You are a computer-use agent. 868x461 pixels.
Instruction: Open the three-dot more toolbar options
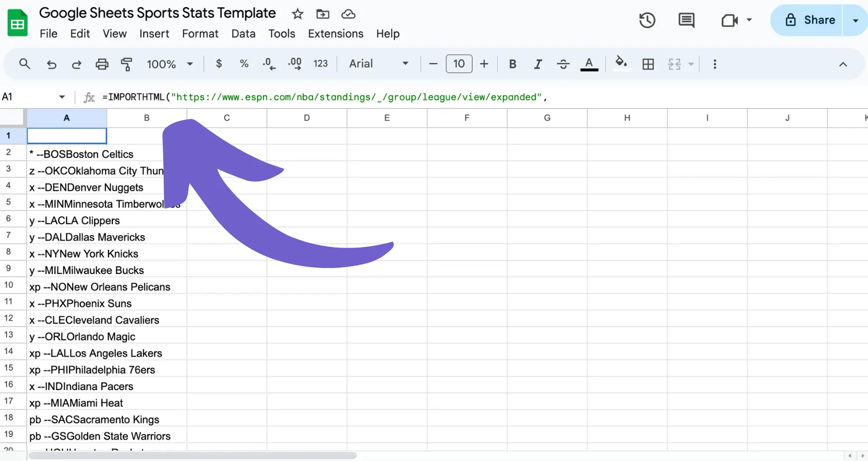pyautogui.click(x=715, y=64)
